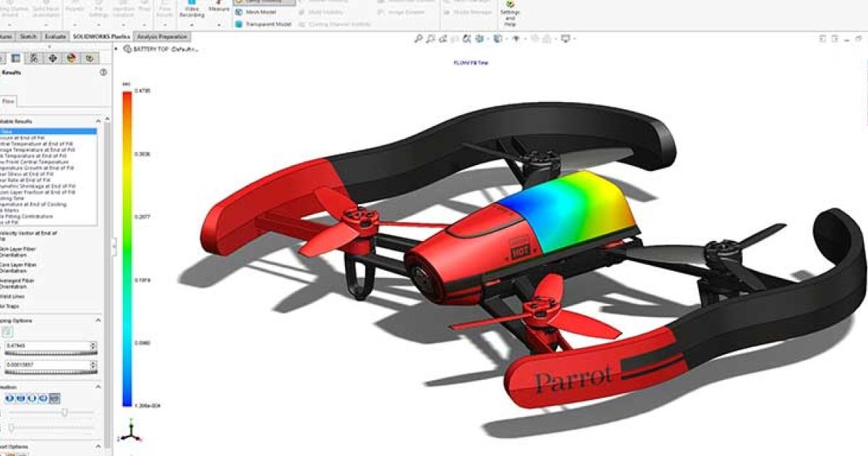Viewport: 868px width, 456px height.
Task: Switch to the Analysis Preparation tab
Action: click(162, 36)
